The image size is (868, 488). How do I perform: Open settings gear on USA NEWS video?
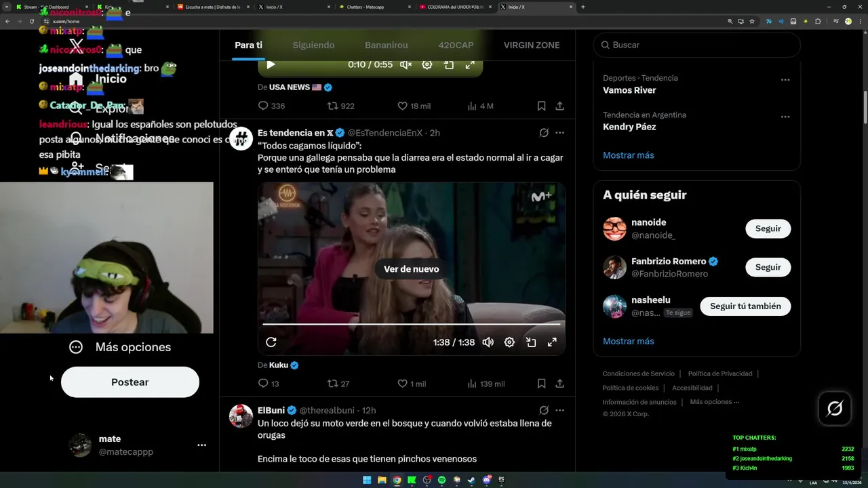pos(427,64)
